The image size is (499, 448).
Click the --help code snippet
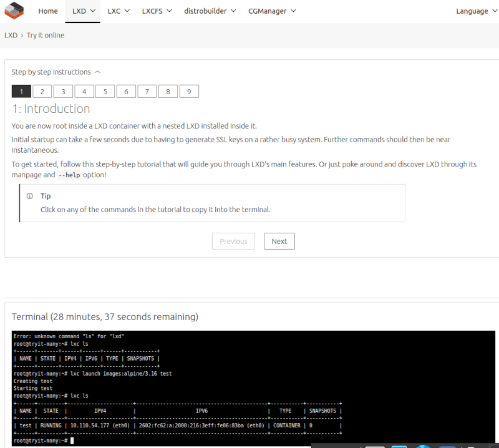[69, 175]
